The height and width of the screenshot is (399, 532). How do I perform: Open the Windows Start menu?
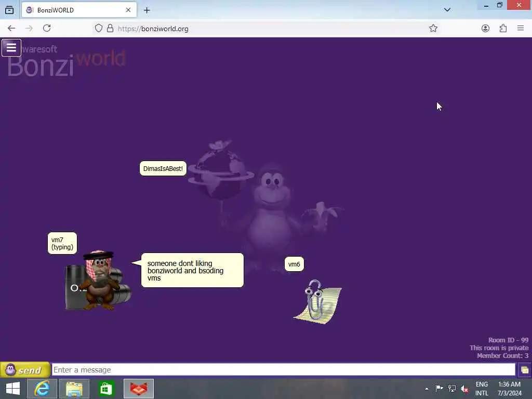coord(13,389)
